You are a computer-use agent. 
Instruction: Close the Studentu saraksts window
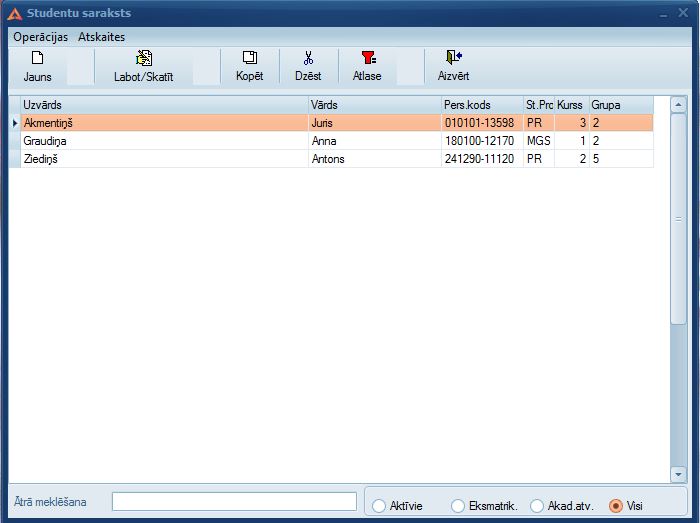pos(683,12)
